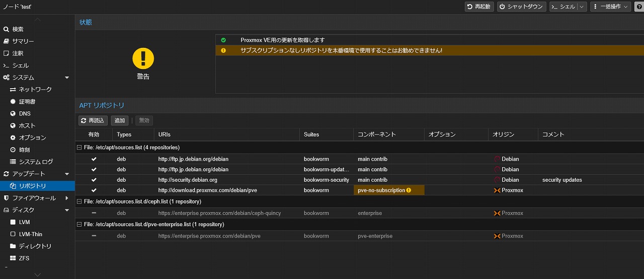
Task: Open the シェル dropdown arrow in header
Action: tap(582, 7)
